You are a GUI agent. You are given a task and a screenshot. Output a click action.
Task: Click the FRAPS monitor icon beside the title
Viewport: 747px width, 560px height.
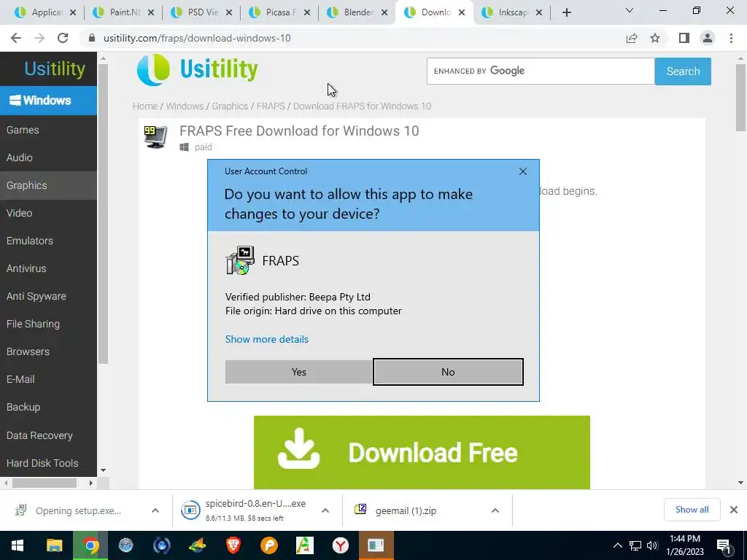(x=156, y=137)
